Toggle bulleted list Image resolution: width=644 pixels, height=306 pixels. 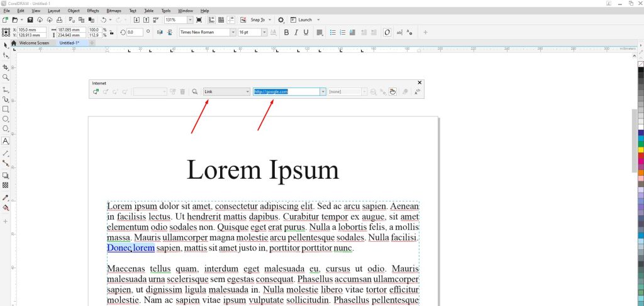(333, 32)
